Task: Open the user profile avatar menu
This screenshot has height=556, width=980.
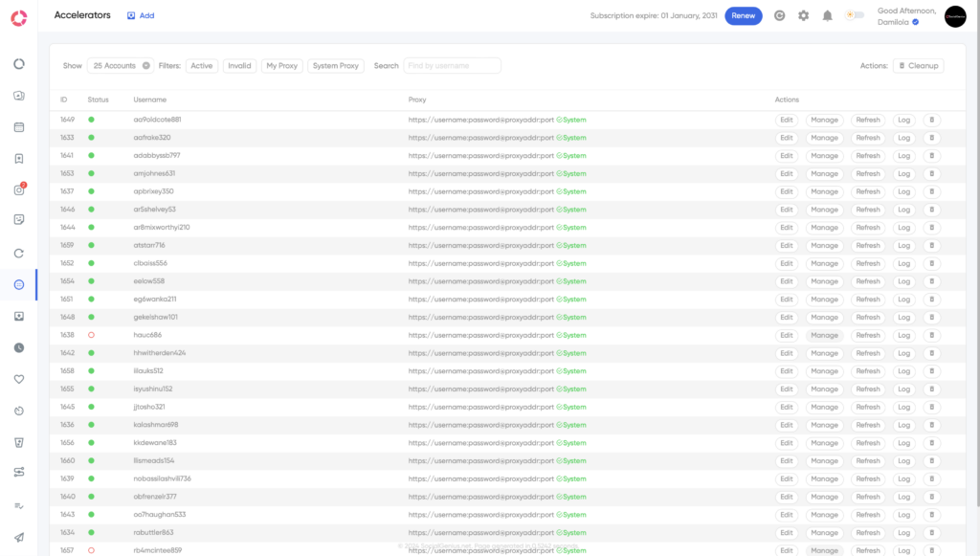Action: point(955,16)
